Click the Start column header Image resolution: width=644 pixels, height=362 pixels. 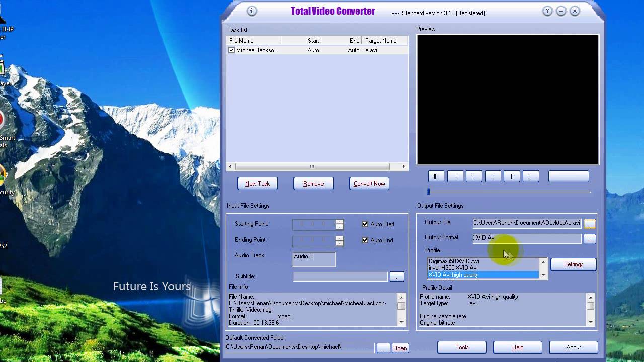tap(301, 41)
